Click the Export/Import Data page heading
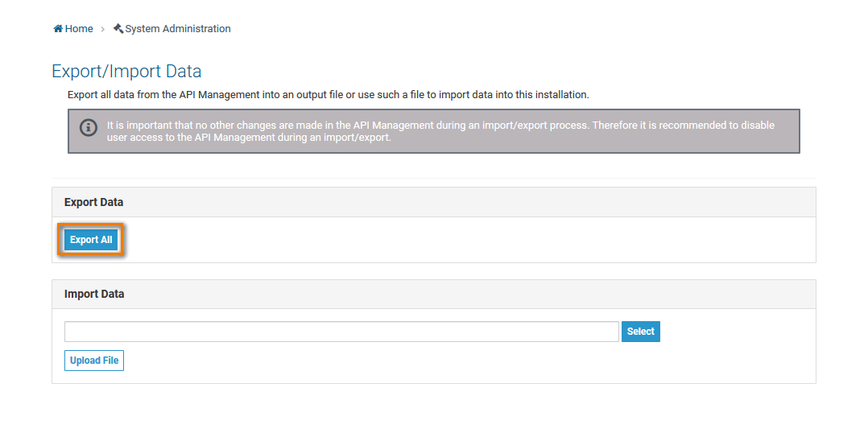The height and width of the screenshot is (433, 868). [126, 71]
